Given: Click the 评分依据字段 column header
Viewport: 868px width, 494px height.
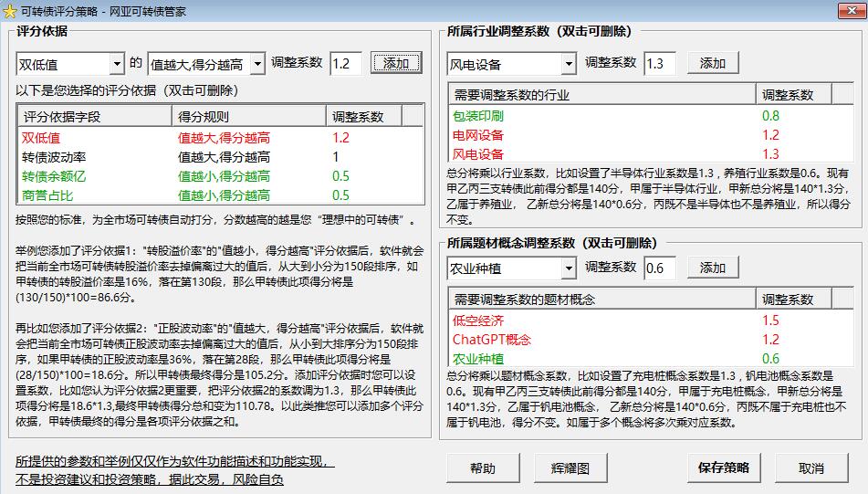Looking at the screenshot, I should point(95,116).
